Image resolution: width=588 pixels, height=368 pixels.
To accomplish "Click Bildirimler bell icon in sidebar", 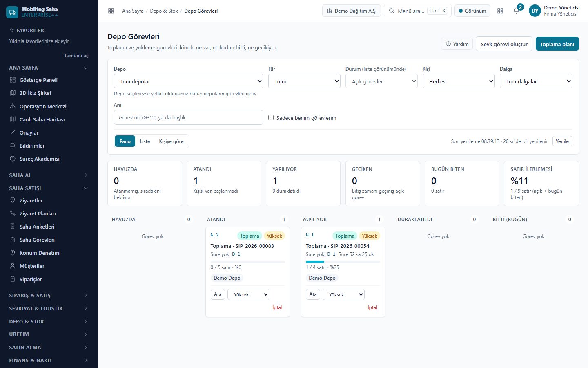I will coord(13,146).
